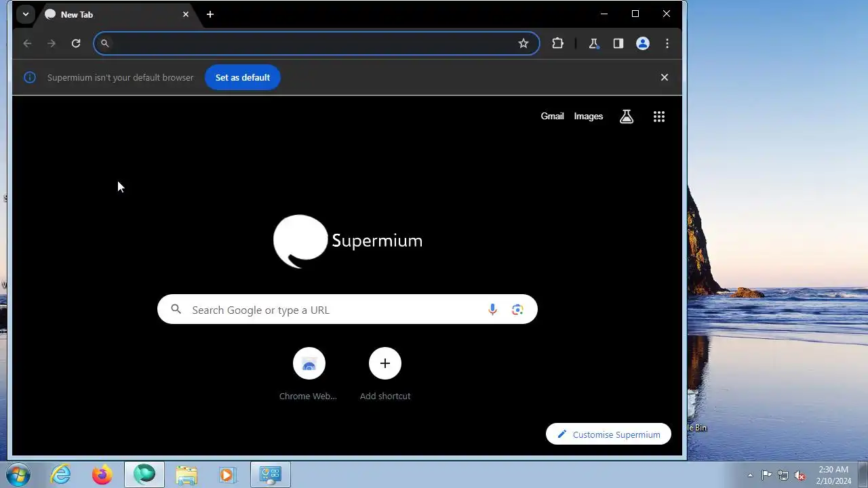868x488 pixels.
Task: Launch Internet Explorer from the taskbar
Action: coord(61,474)
